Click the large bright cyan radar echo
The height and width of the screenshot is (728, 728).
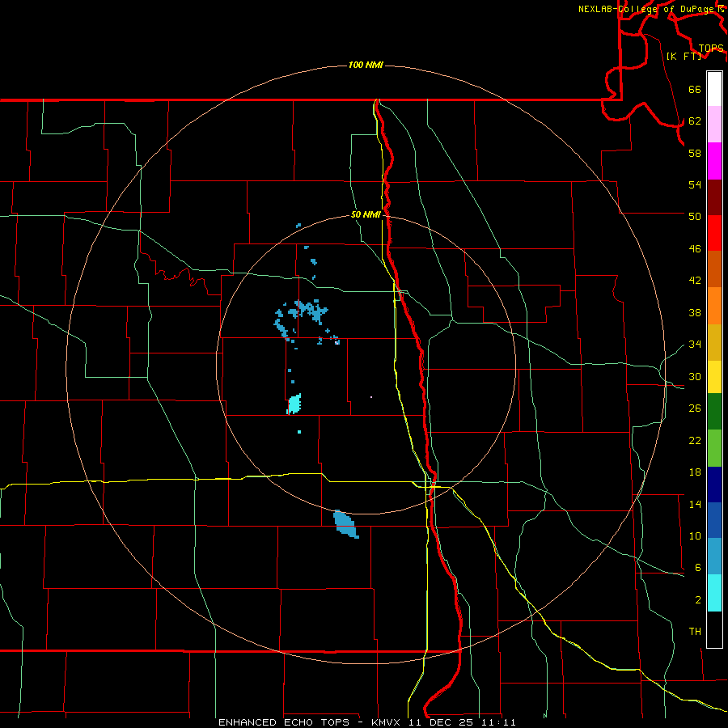tap(294, 404)
